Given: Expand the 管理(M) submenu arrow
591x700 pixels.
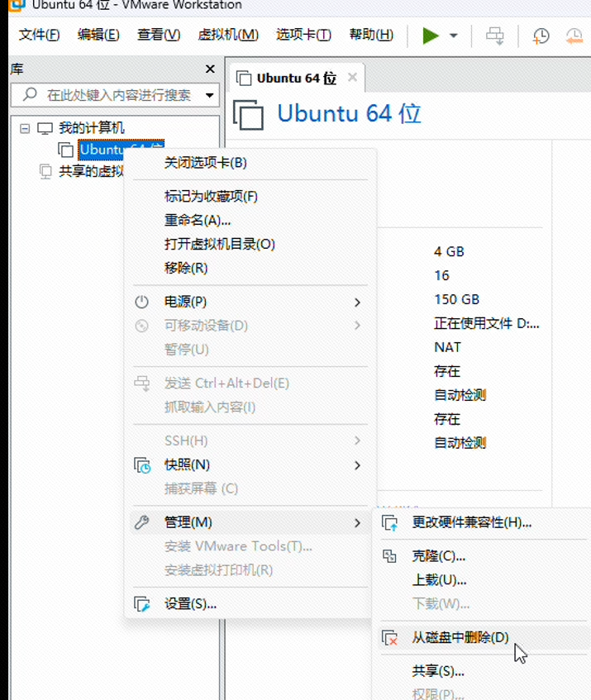Looking at the screenshot, I should 357,523.
